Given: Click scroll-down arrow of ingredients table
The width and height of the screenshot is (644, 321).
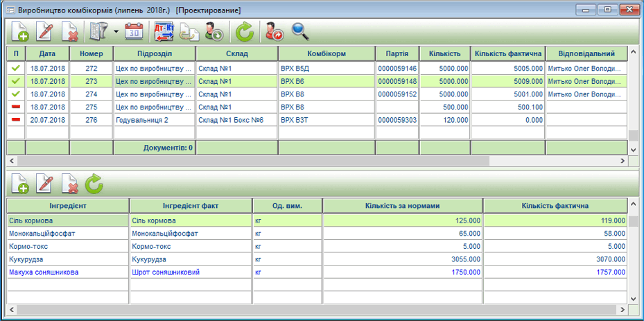Looking at the screenshot, I should tap(632, 299).
